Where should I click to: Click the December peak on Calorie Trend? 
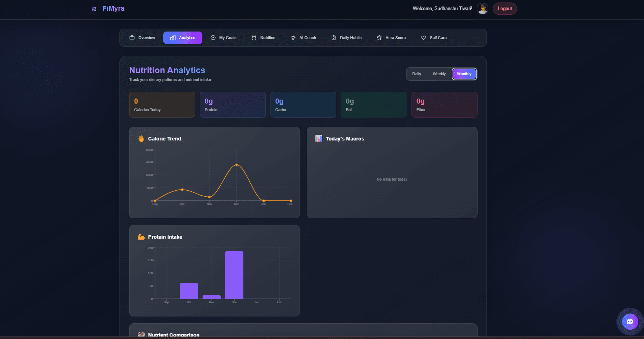click(236, 165)
